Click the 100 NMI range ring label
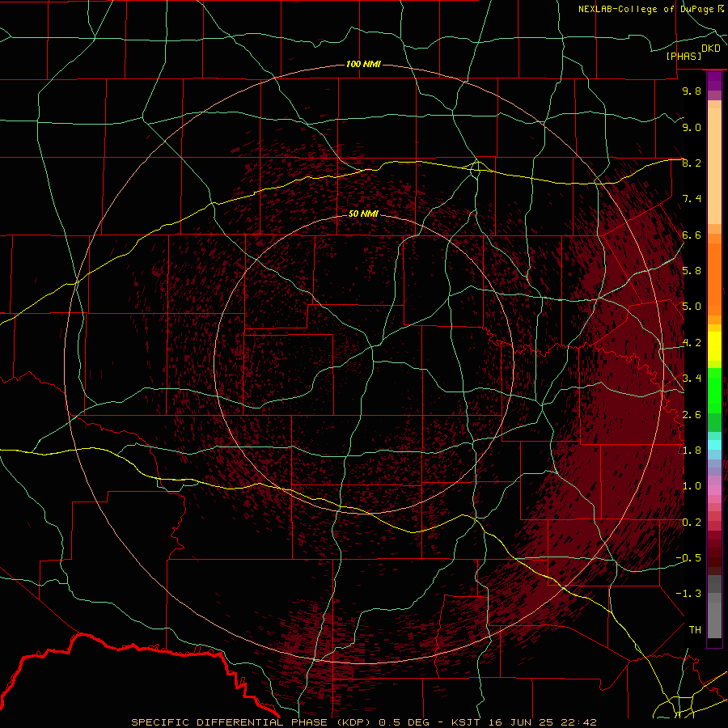 click(363, 64)
